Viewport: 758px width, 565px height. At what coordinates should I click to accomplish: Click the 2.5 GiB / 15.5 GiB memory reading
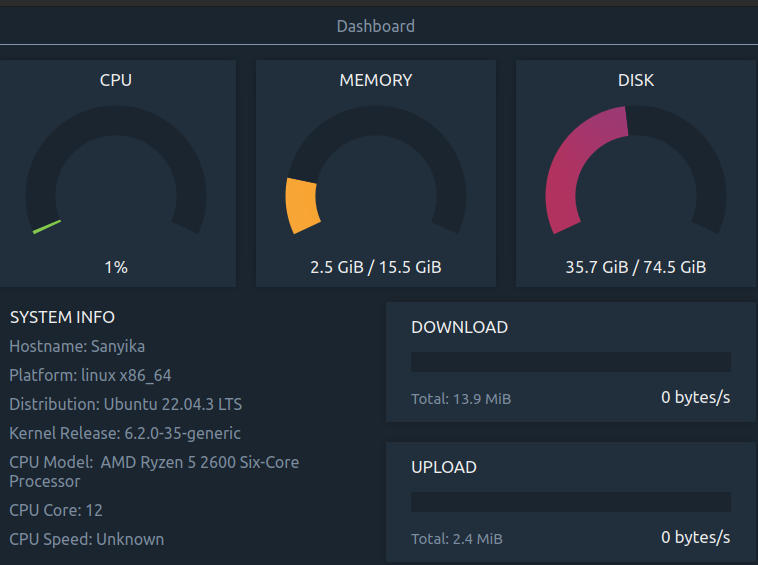[x=376, y=267]
